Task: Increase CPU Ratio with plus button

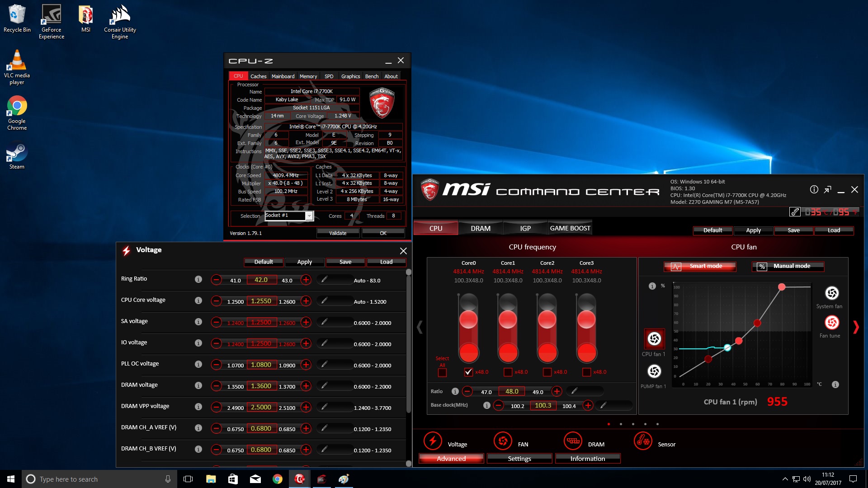Action: [557, 391]
